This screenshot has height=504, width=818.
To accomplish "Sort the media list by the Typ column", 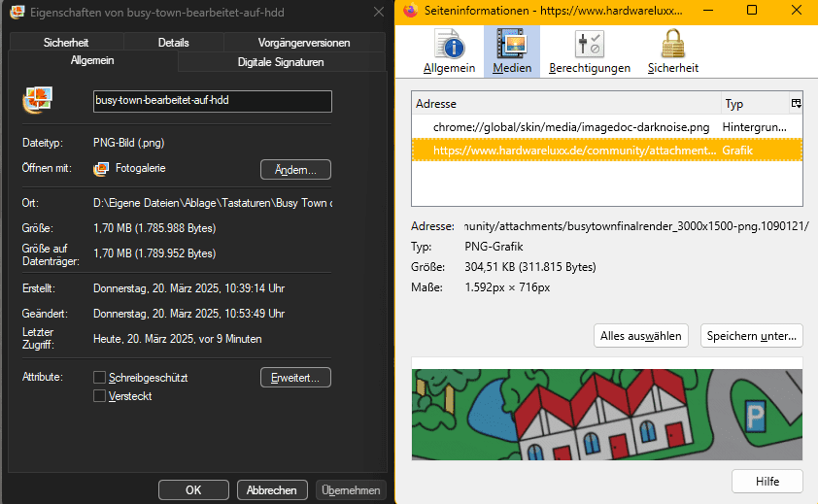I will (x=755, y=103).
